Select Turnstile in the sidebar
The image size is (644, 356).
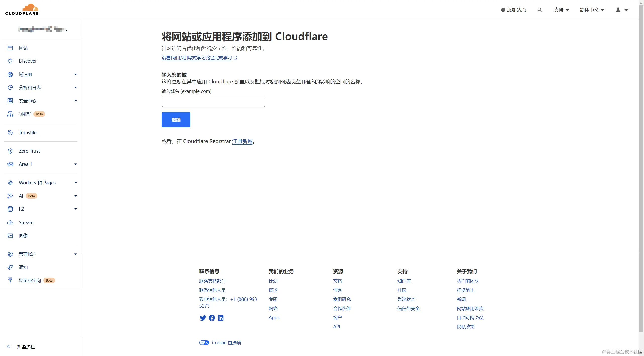(28, 132)
